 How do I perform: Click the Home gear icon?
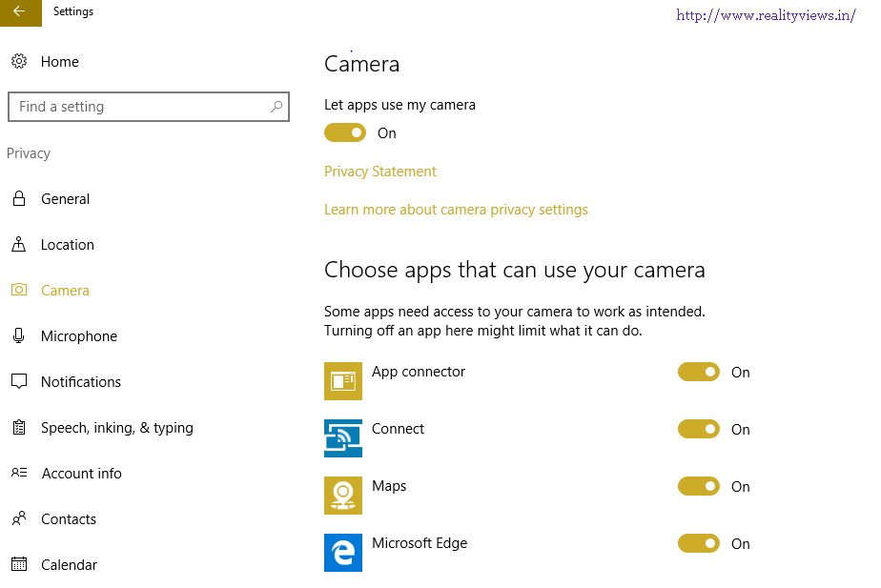tap(20, 61)
